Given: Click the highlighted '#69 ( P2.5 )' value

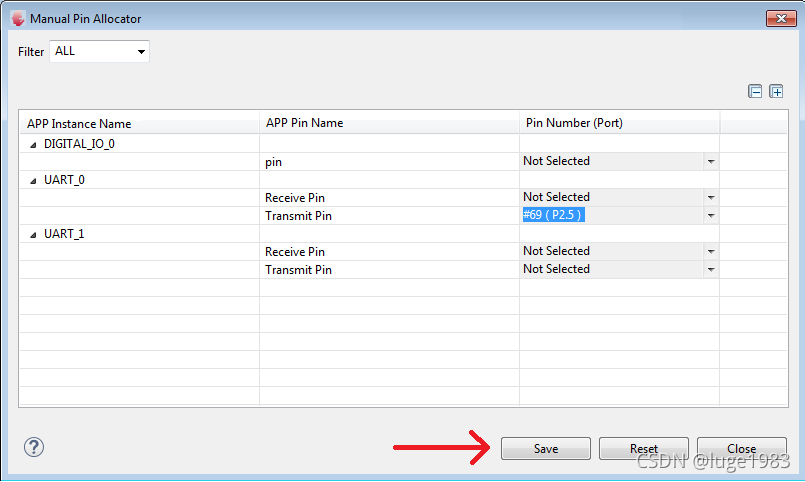Looking at the screenshot, I should tap(553, 215).
